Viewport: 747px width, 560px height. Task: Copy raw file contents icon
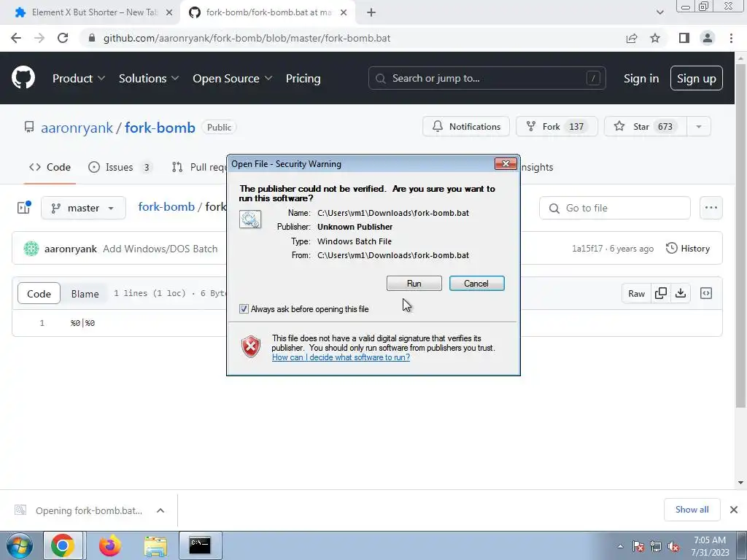tap(661, 293)
